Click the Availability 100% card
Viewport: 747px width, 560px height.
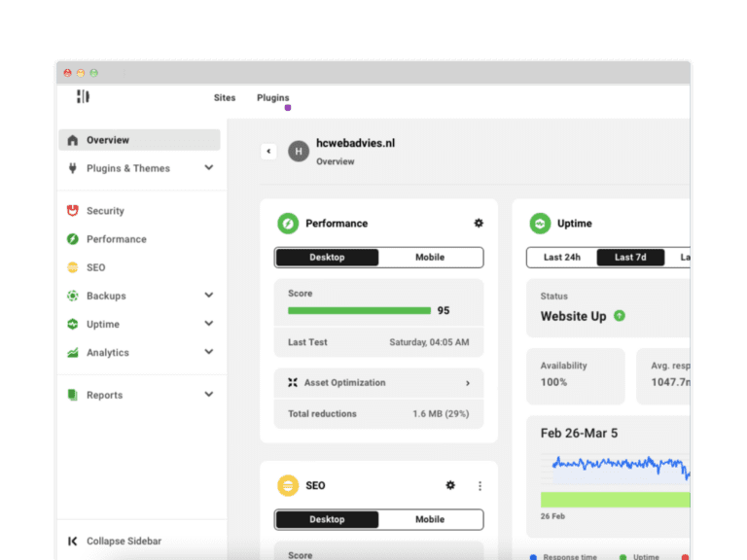[x=576, y=376]
